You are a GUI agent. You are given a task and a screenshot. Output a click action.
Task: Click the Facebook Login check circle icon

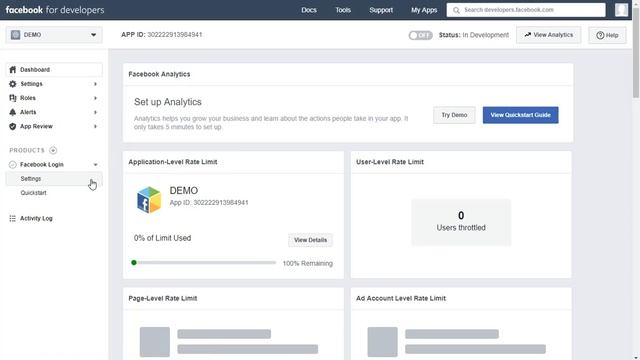13,164
